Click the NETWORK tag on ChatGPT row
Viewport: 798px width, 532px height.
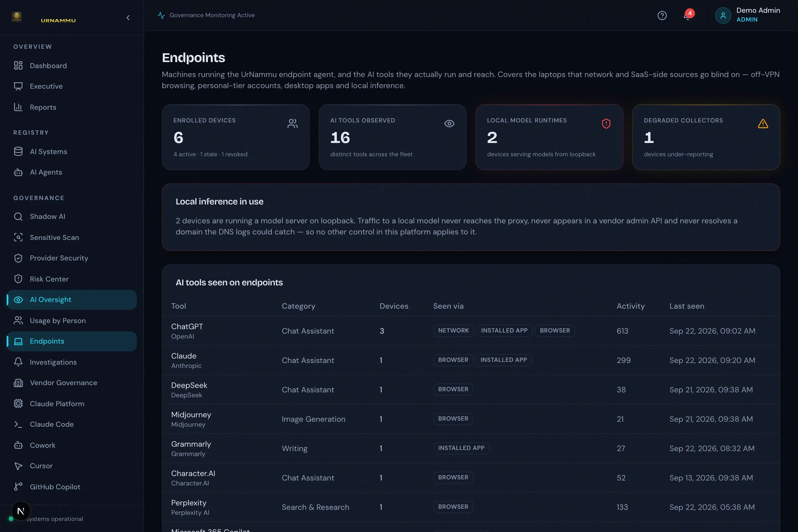click(x=453, y=331)
